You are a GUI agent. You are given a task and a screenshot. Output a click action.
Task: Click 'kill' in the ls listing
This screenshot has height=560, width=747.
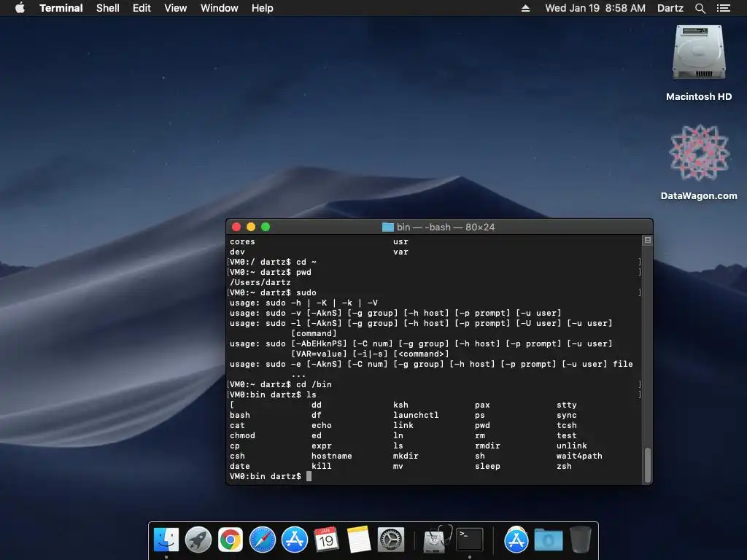pos(322,466)
